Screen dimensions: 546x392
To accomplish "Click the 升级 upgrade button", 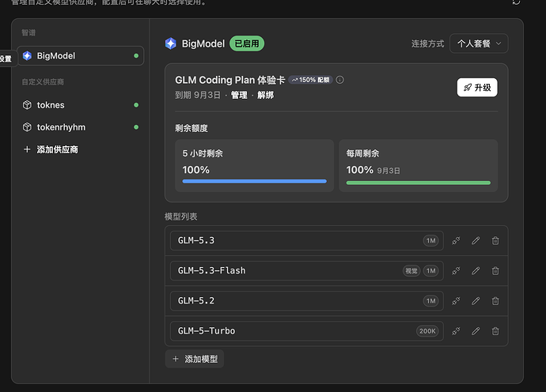I will tap(477, 87).
